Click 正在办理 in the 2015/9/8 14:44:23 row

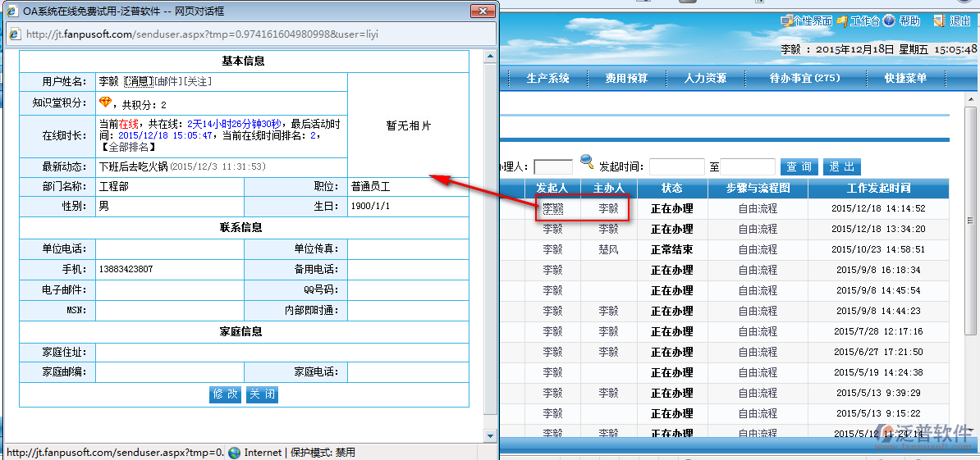(x=672, y=311)
